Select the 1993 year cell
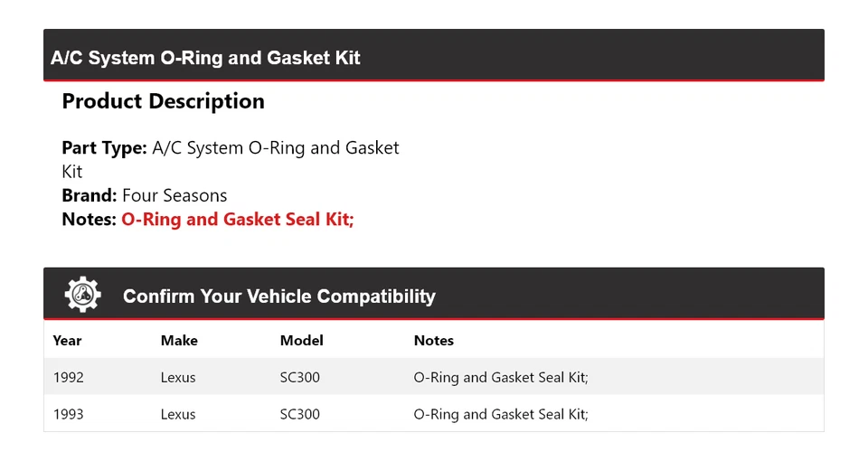 pos(69,414)
